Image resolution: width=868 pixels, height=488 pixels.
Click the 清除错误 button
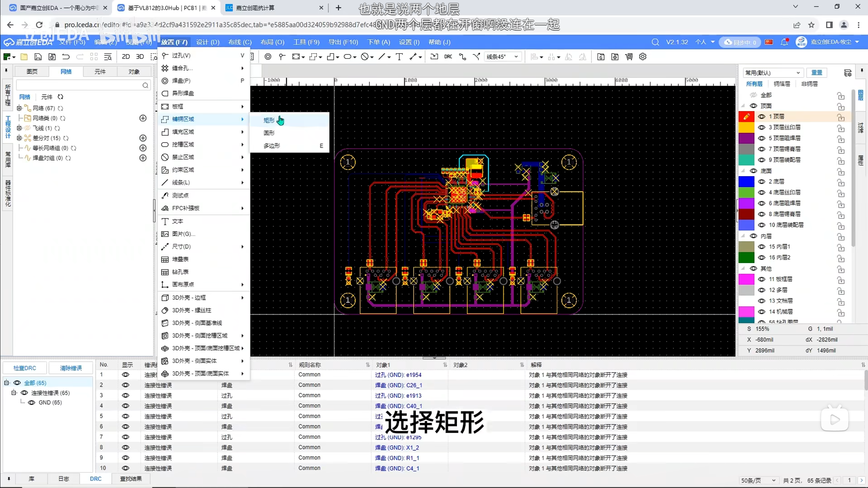tap(71, 368)
